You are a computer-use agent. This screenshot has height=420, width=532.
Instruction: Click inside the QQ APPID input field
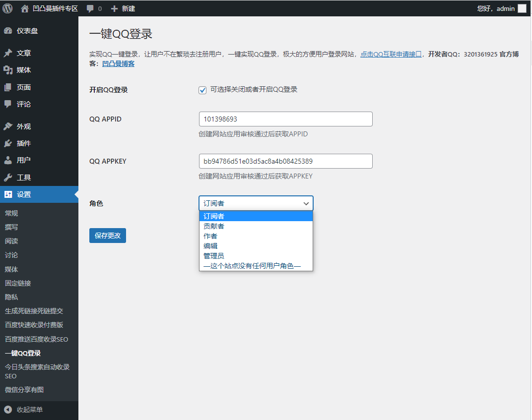coord(285,119)
